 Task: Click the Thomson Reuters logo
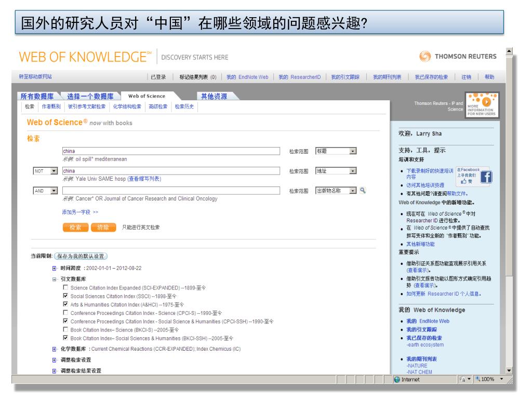(x=458, y=56)
